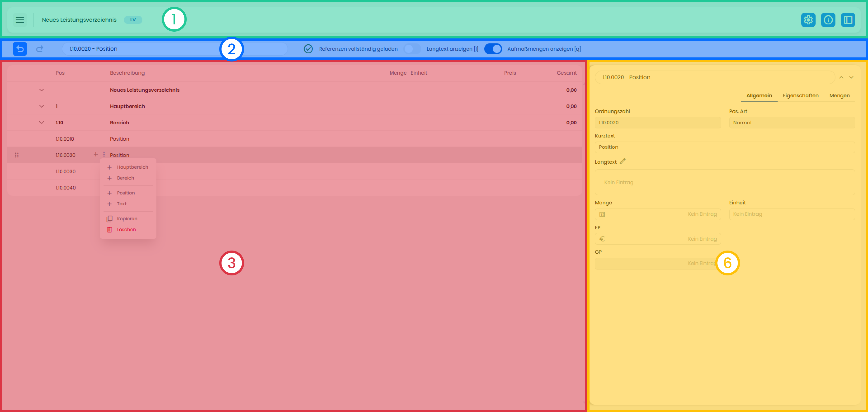This screenshot has height=412, width=868.
Task: Open the hamburger menu icon
Action: click(20, 20)
